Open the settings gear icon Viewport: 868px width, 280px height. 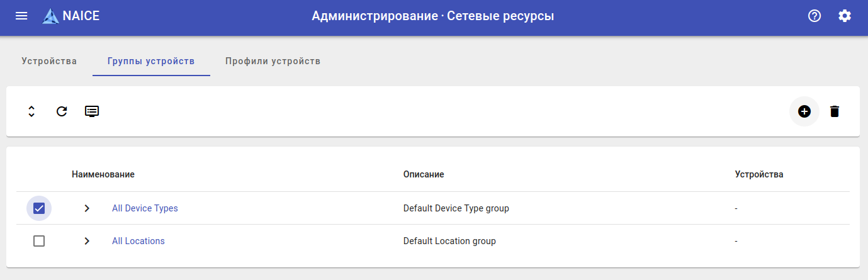[845, 16]
